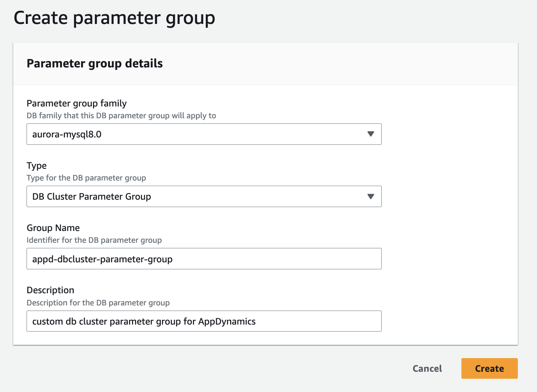The width and height of the screenshot is (537, 392).
Task: Click the 'Parameter group family' label
Action: pyautogui.click(x=77, y=103)
